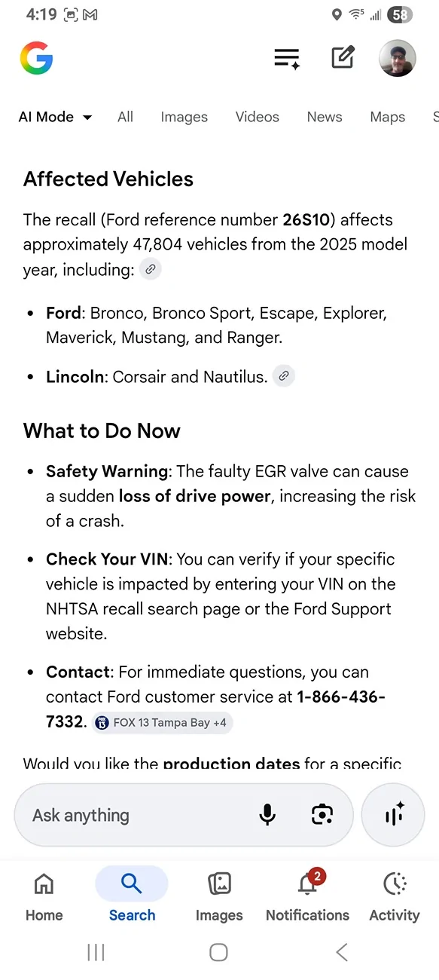439x980 pixels.
Task: Expand the AI Mode dropdown arrow
Action: tap(87, 118)
